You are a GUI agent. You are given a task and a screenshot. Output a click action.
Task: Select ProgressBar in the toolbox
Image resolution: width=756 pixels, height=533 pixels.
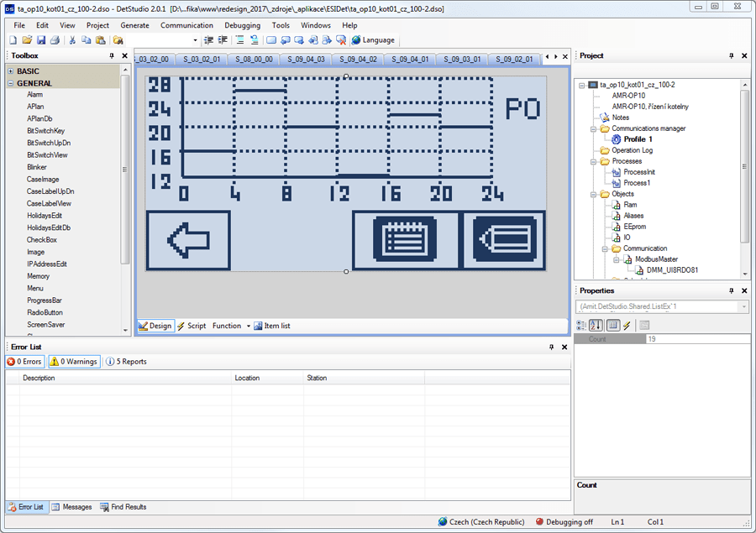point(45,300)
